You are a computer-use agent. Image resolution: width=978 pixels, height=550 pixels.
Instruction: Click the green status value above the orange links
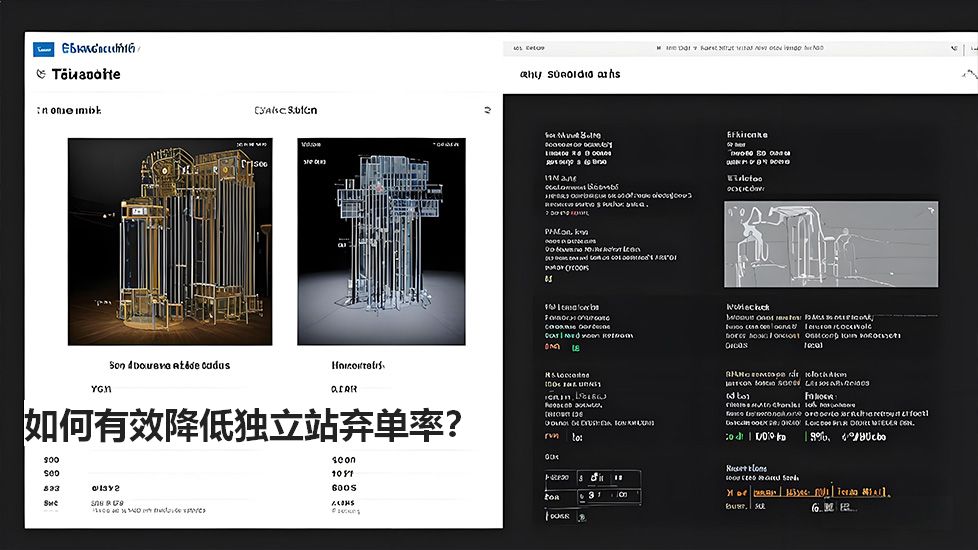click(734, 437)
